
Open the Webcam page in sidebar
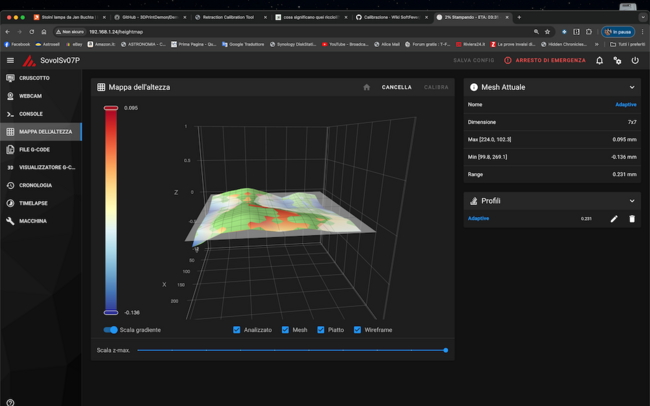point(30,96)
